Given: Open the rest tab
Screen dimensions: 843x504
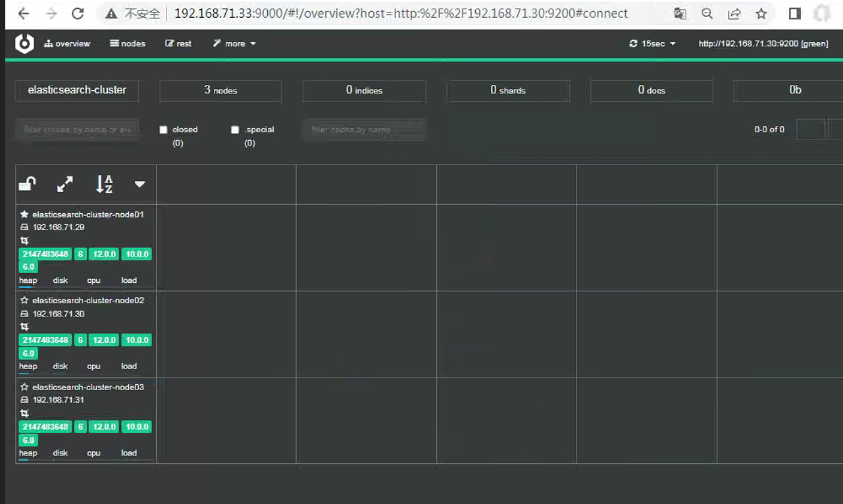Looking at the screenshot, I should [x=178, y=43].
